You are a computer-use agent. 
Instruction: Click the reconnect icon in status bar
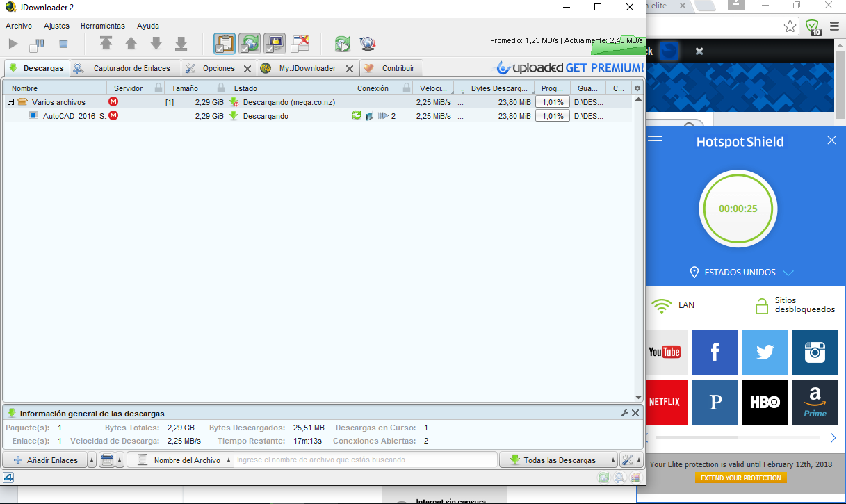603,478
